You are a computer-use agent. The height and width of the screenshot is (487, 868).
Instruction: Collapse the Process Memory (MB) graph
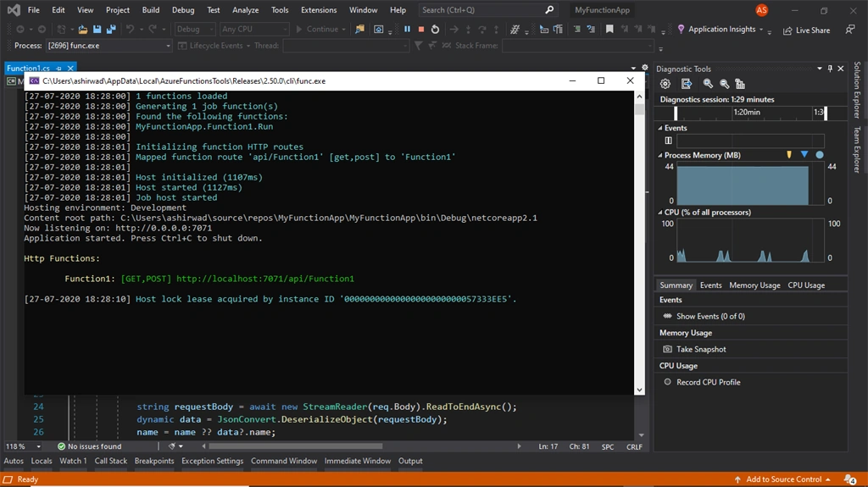pos(659,155)
